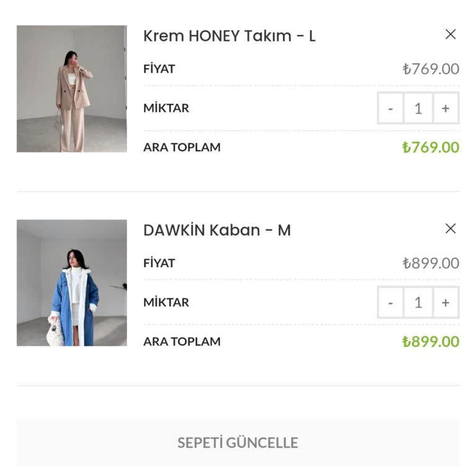Click the MİKTAR label under DAWKİN Kaban
Image resolution: width=476 pixels, height=476 pixels.
pyautogui.click(x=166, y=302)
